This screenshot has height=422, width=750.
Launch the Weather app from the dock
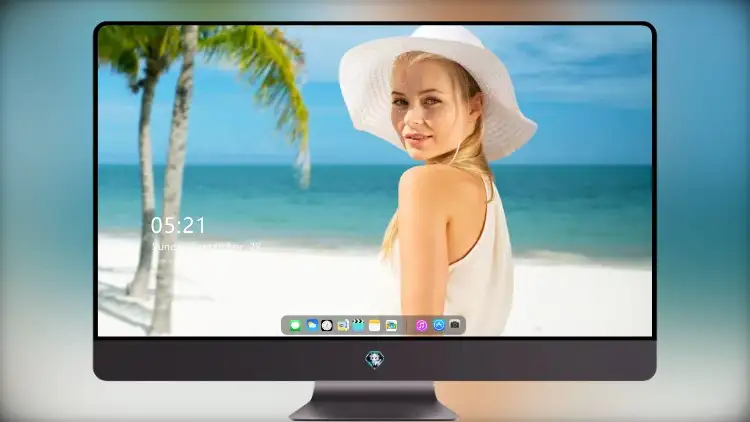point(312,325)
